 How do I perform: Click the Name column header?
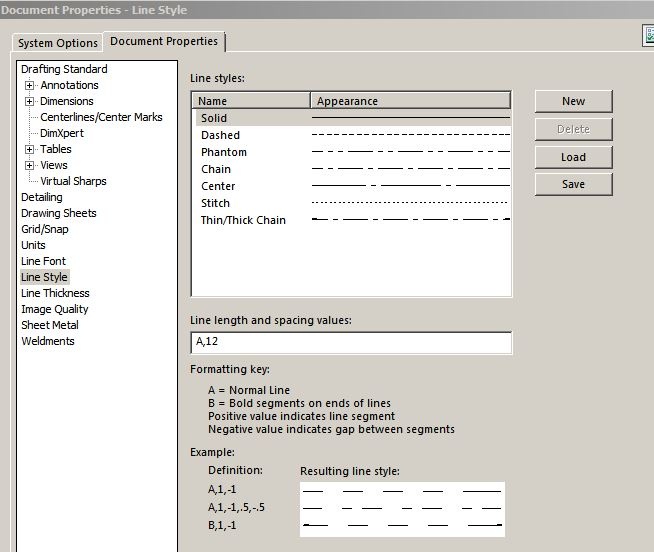[252, 101]
